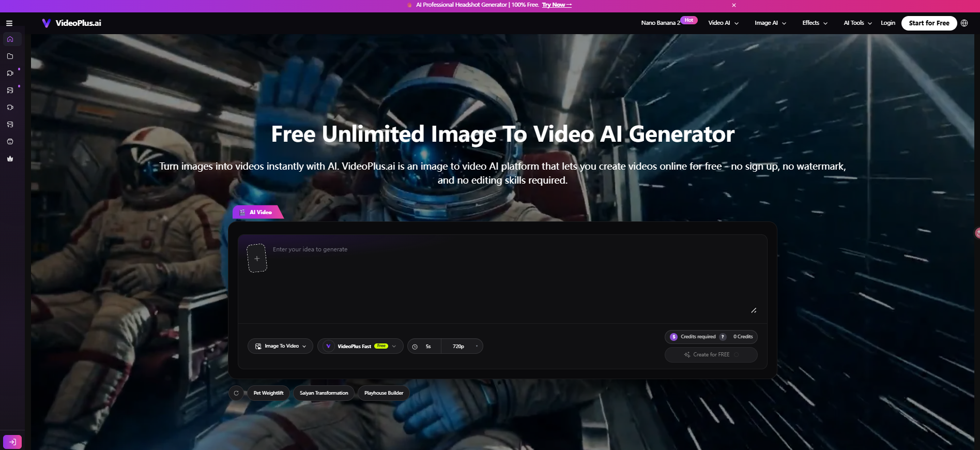Image resolution: width=980 pixels, height=450 pixels.
Task: Open the Image To Video mode dropdown
Action: [x=280, y=346]
